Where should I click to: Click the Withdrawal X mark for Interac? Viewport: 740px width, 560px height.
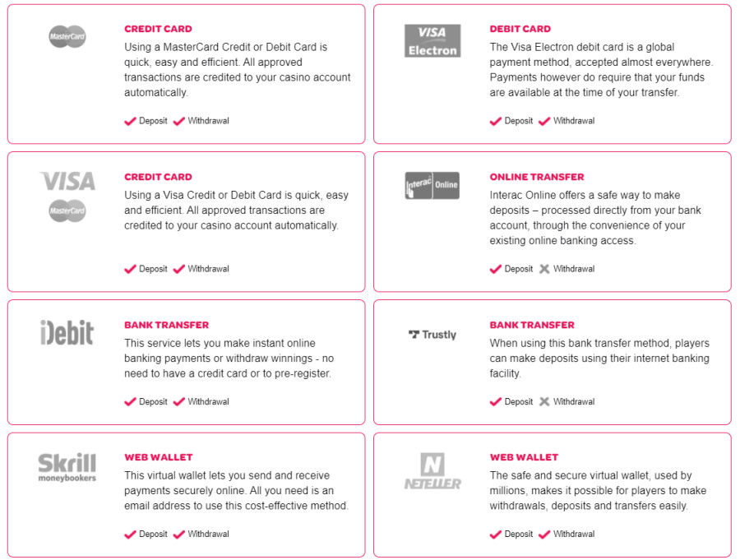click(544, 269)
